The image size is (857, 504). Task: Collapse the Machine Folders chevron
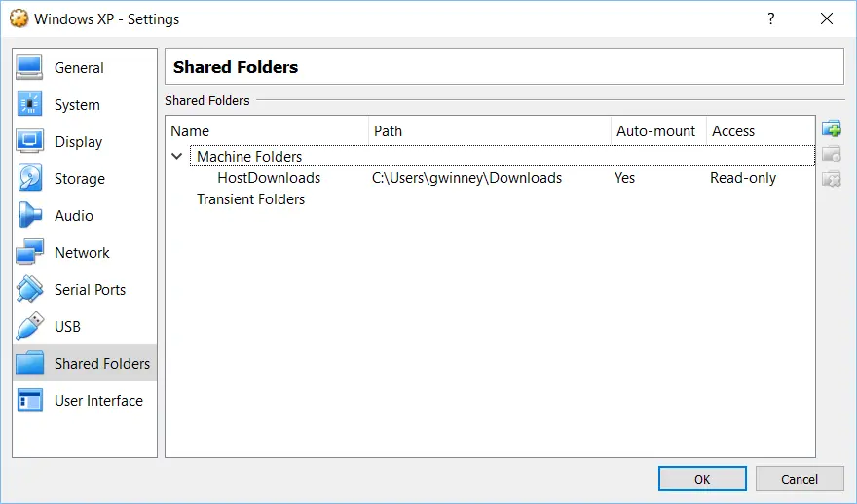point(176,156)
